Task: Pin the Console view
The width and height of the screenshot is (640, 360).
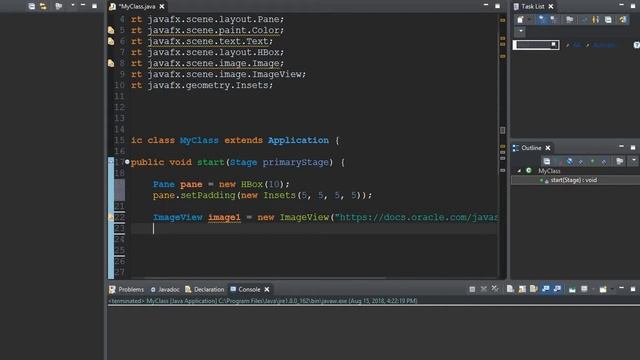Action: pyautogui.click(x=572, y=289)
